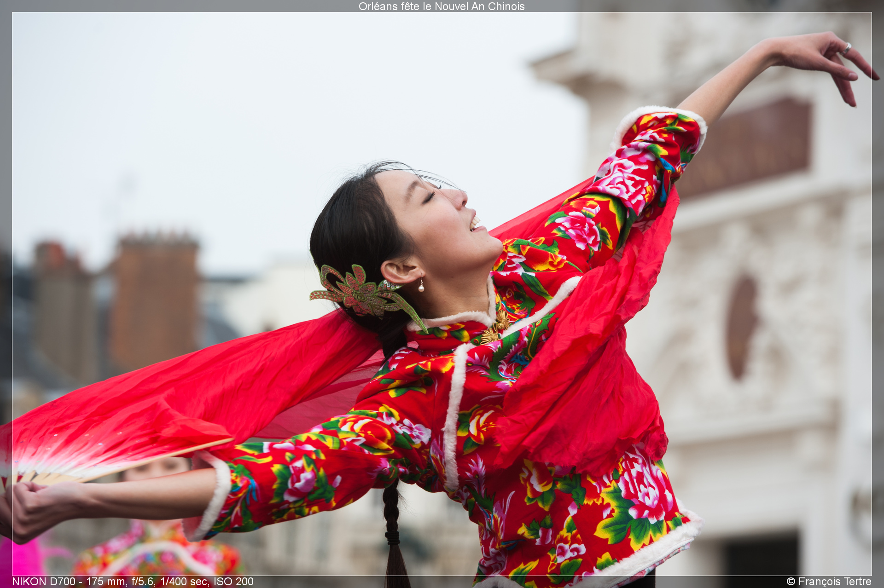Click the title 'Orléans fête le Nouvel An Chinois'
The image size is (884, 588).
[x=442, y=6]
